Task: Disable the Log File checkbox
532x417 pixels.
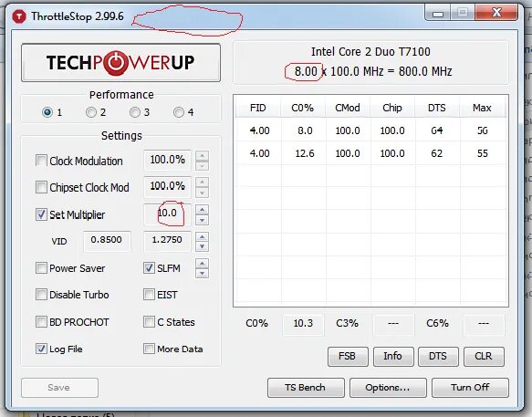Action: pyautogui.click(x=41, y=349)
